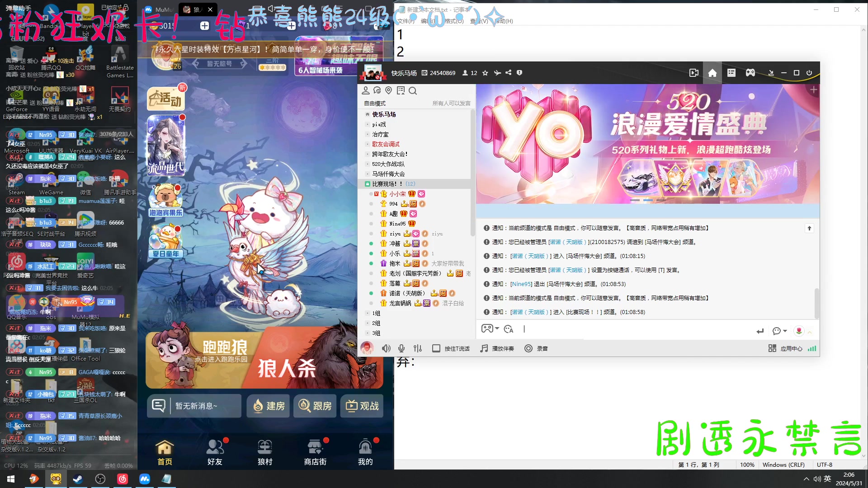Click the network signal bars icon in YY
This screenshot has height=488, width=868.
coord(812,348)
